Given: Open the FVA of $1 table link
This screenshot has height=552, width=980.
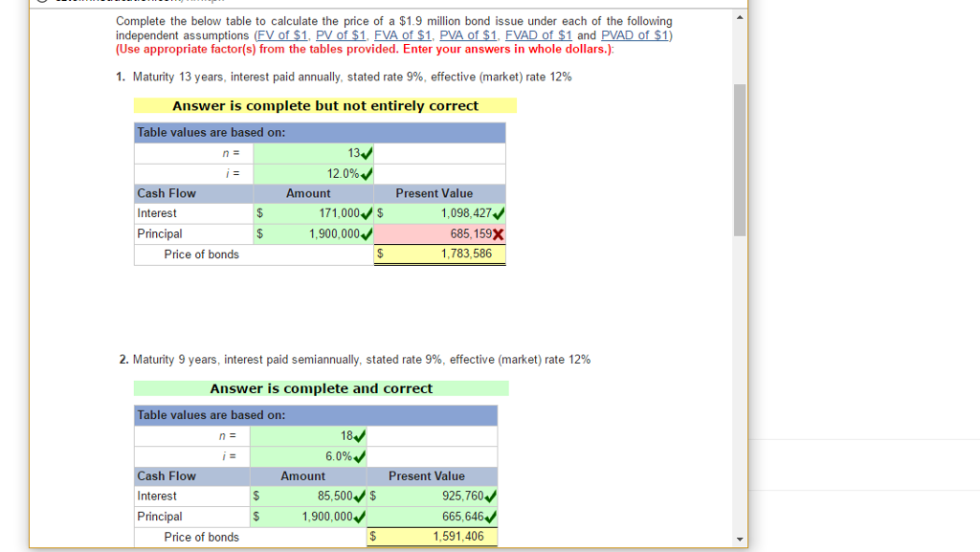Looking at the screenshot, I should [402, 34].
